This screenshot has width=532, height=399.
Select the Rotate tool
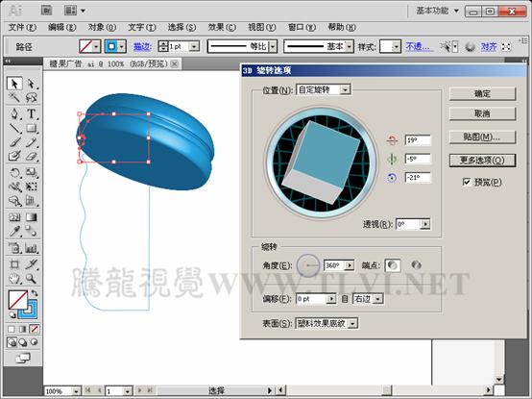14,172
